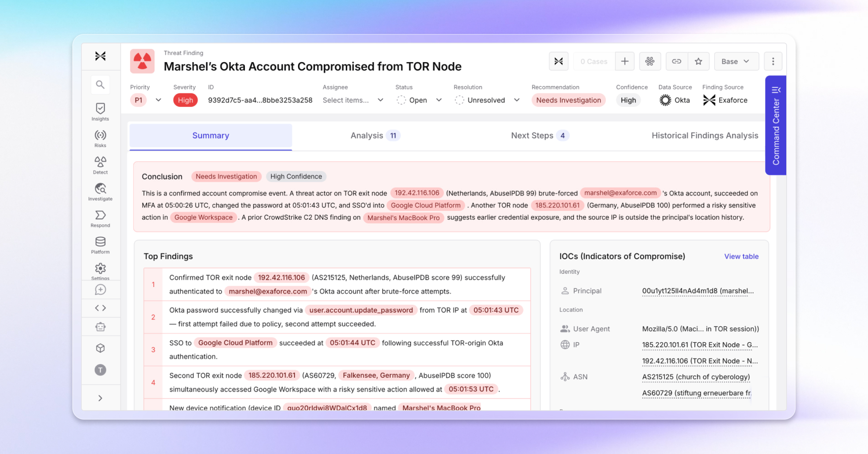Click the User Agent Mozilla/5.0 value
868x454 pixels.
tap(701, 329)
